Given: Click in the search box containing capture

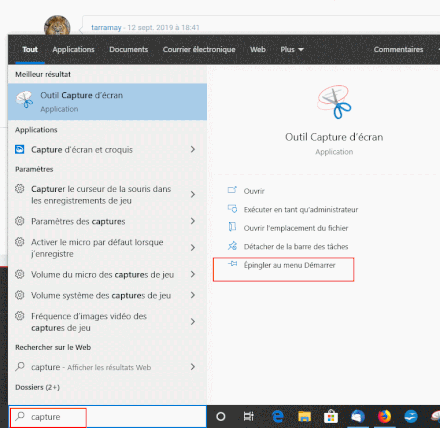Looking at the screenshot, I should click(107, 416).
